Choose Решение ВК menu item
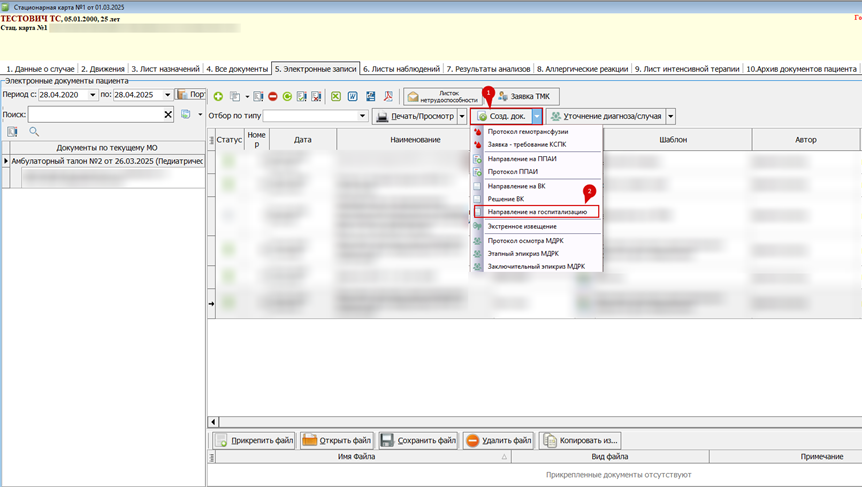 pyautogui.click(x=537, y=199)
